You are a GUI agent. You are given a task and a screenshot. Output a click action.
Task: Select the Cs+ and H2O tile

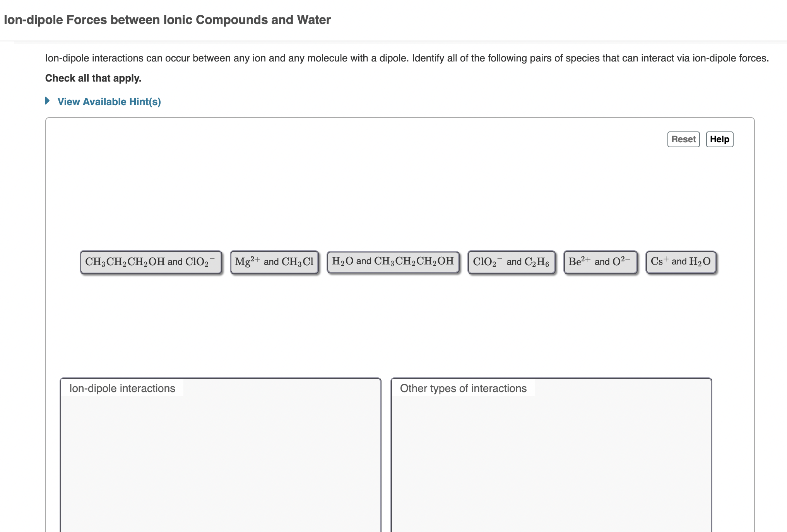pyautogui.click(x=680, y=262)
